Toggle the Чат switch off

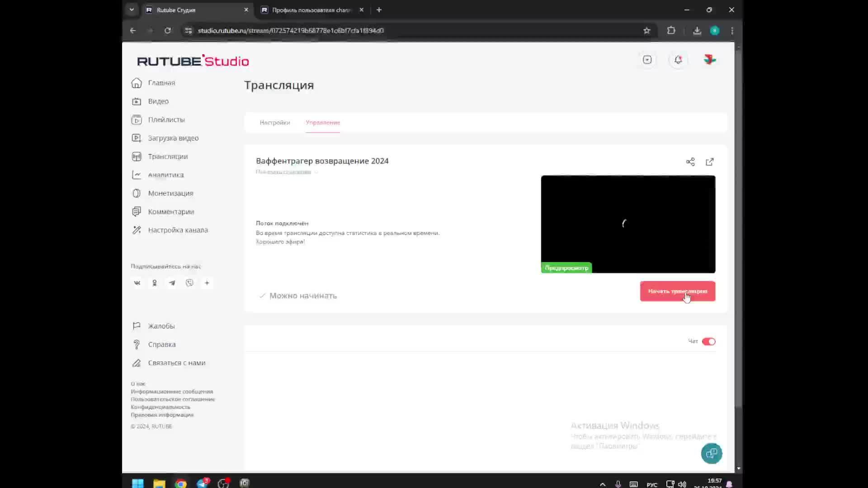coord(708,342)
